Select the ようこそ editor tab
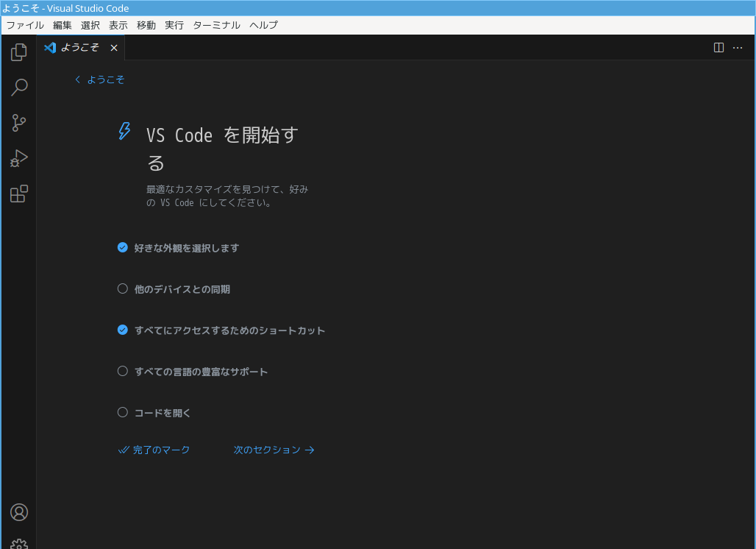This screenshot has width=756, height=549. tap(80, 47)
